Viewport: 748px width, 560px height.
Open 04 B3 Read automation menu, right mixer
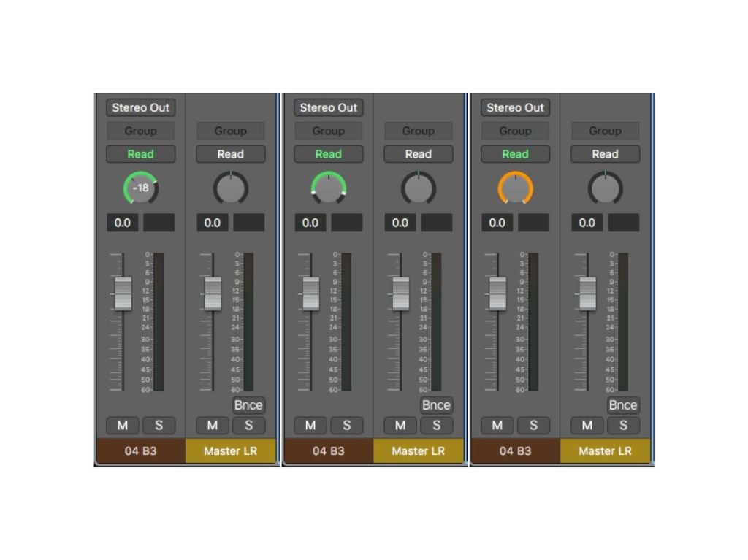point(515,154)
